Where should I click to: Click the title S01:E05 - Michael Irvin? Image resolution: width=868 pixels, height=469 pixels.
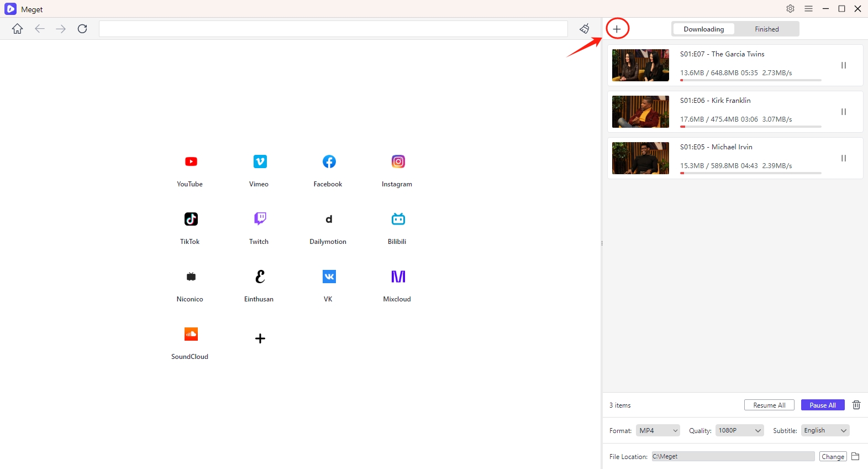pyautogui.click(x=716, y=147)
